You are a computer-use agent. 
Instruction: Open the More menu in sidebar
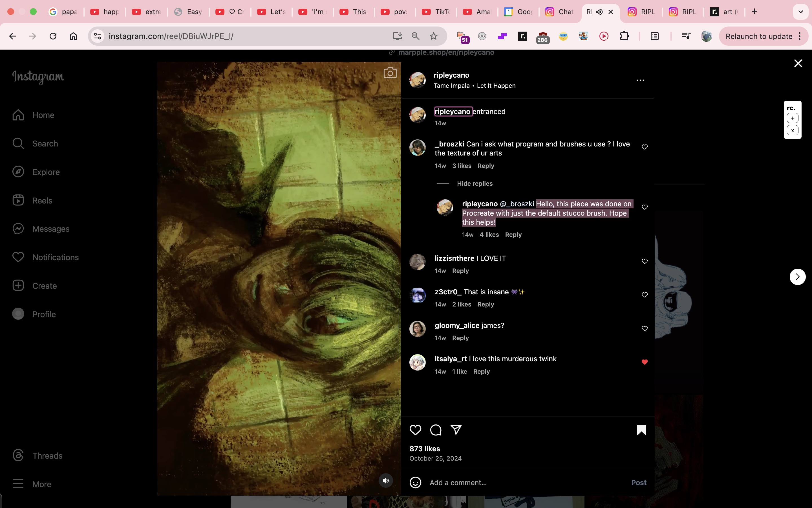click(x=32, y=484)
